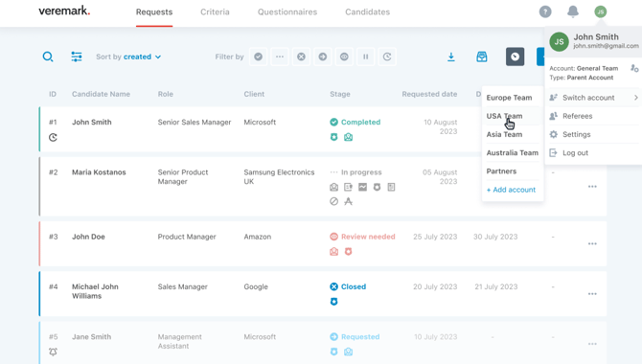The image size is (642, 364).
Task: Click the Candidate Name column header
Action: point(102,94)
